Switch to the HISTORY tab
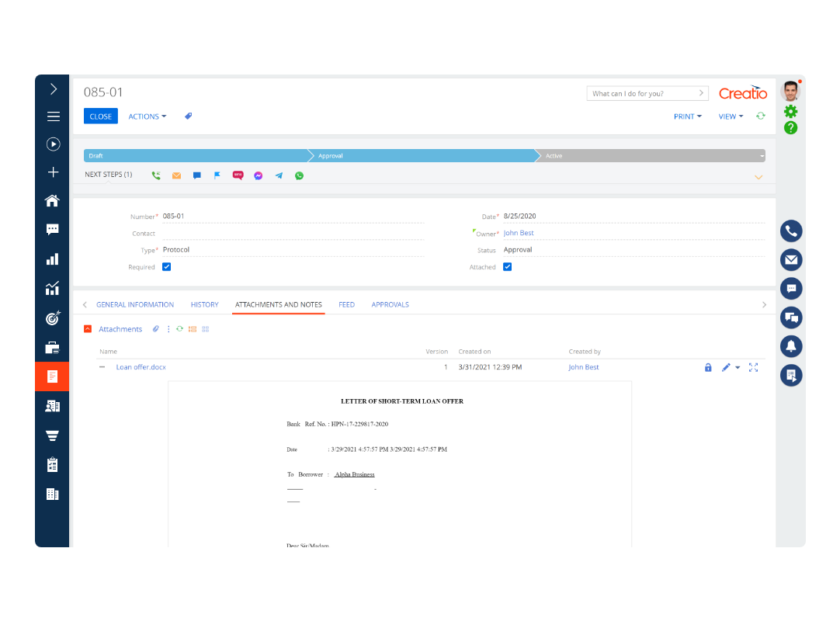 204,304
